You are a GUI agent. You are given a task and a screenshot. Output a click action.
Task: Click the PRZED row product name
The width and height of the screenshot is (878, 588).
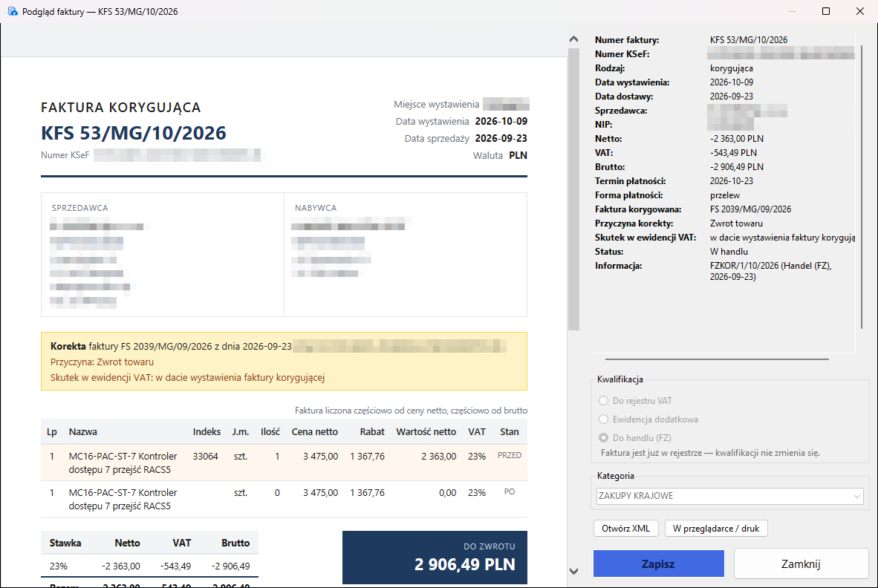pyautogui.click(x=123, y=463)
